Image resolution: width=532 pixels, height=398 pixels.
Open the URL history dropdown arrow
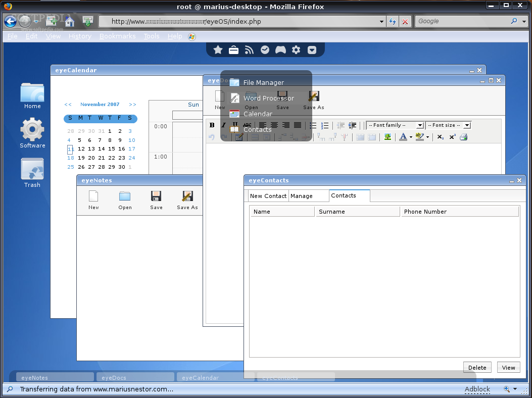[382, 22]
